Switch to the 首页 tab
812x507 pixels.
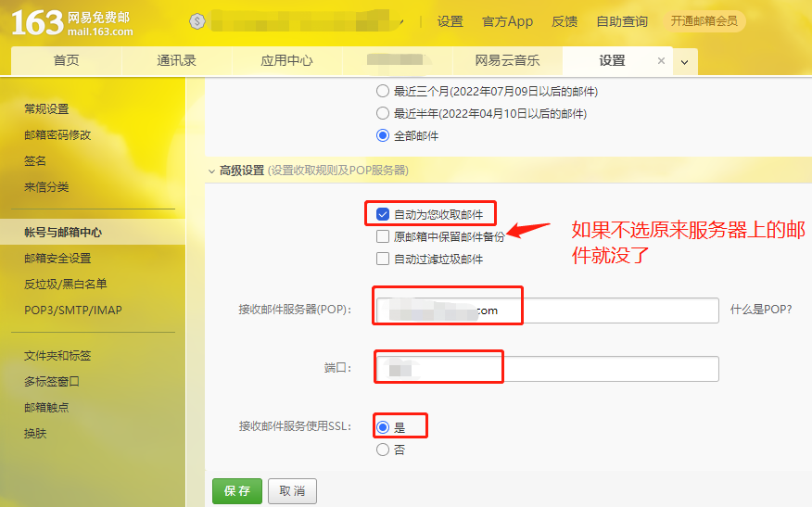[x=67, y=61]
